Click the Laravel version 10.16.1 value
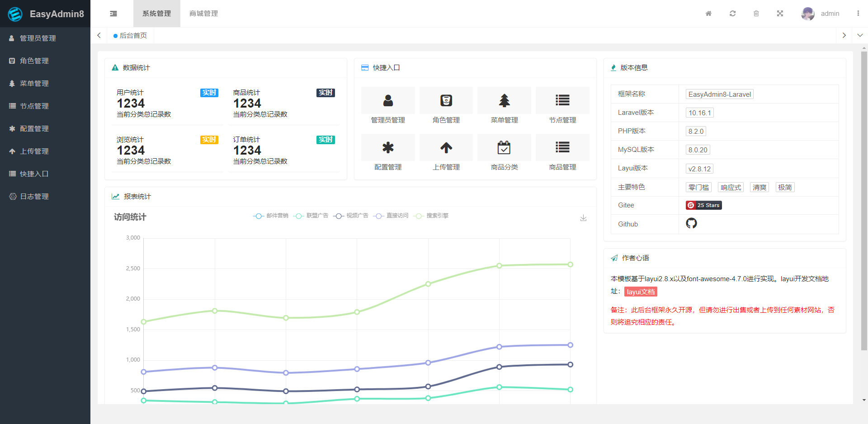The image size is (868, 424). (700, 113)
